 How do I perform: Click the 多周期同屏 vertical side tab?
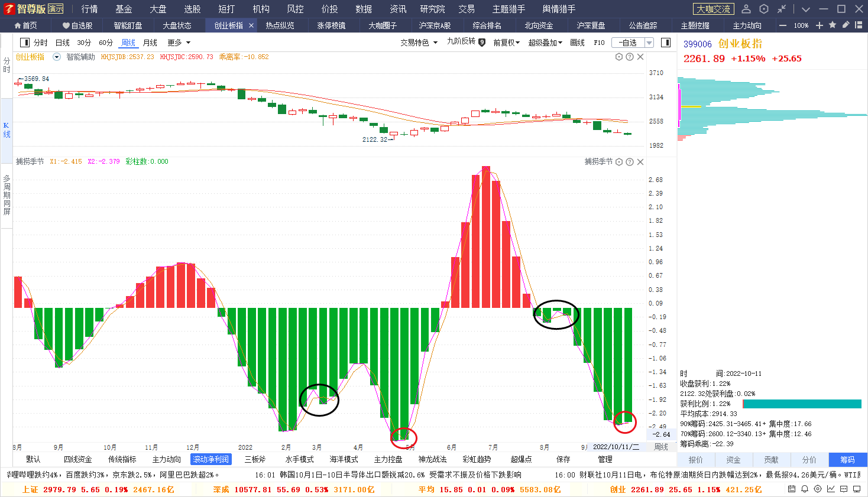tap(7, 194)
